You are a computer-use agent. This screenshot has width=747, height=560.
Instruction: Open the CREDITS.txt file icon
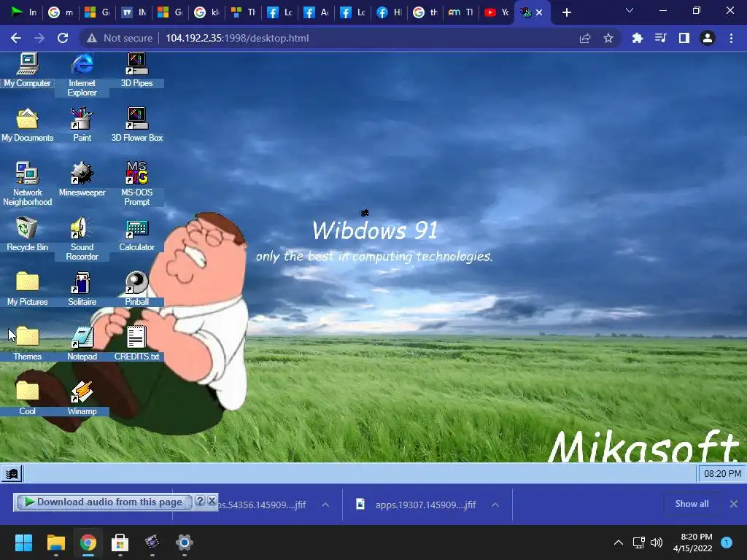136,343
